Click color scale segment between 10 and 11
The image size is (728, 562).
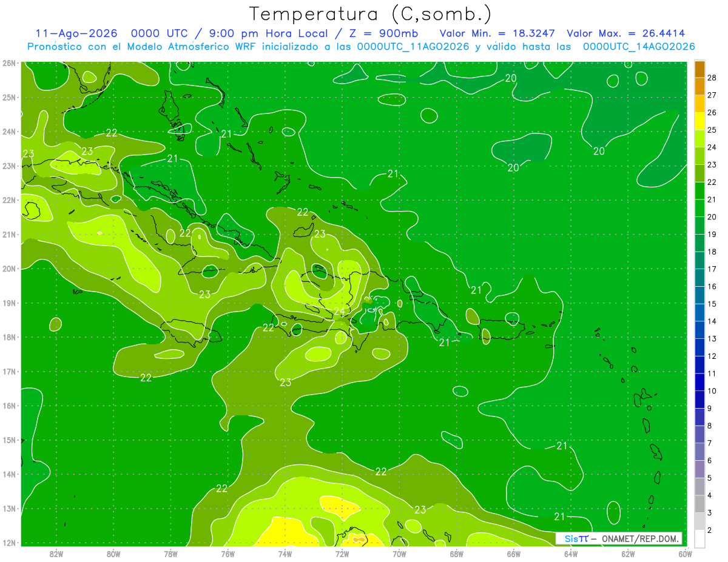(699, 383)
